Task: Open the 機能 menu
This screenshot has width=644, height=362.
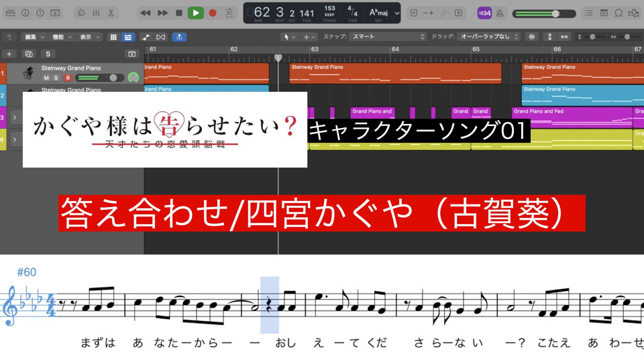Action: click(x=62, y=37)
